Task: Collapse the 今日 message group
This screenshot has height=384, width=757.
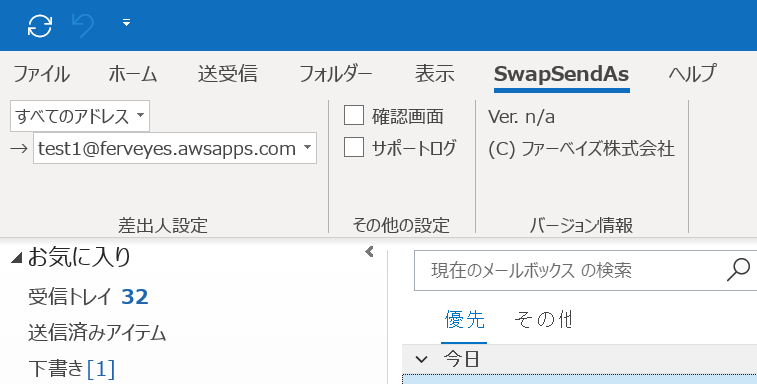Action: (x=421, y=359)
